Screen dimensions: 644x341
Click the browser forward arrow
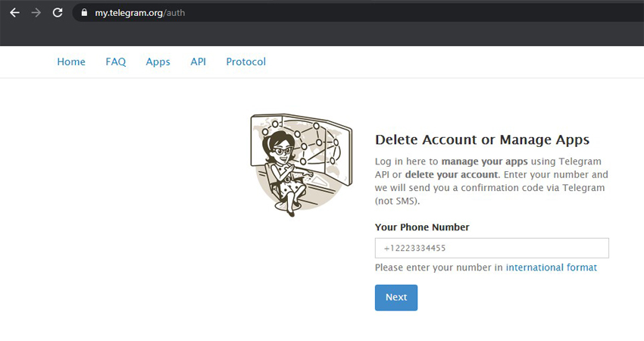pos(36,13)
